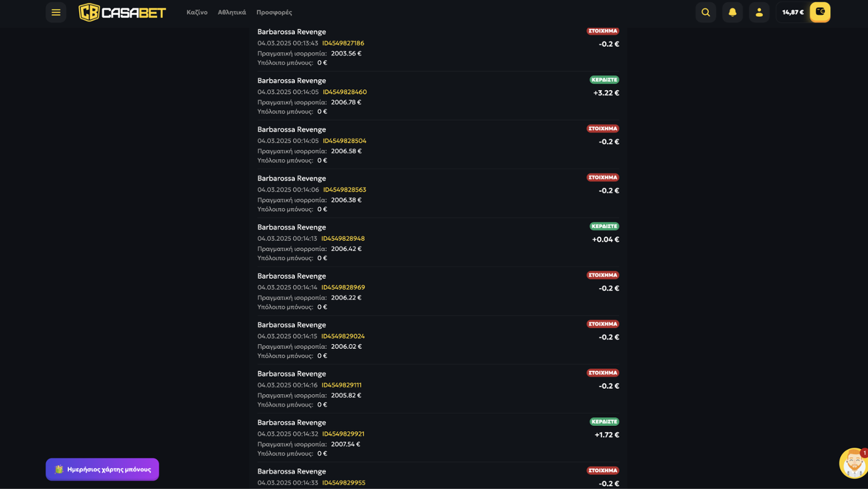This screenshot has height=489, width=868.
Task: Click the 14,87 € balance display
Action: click(792, 12)
